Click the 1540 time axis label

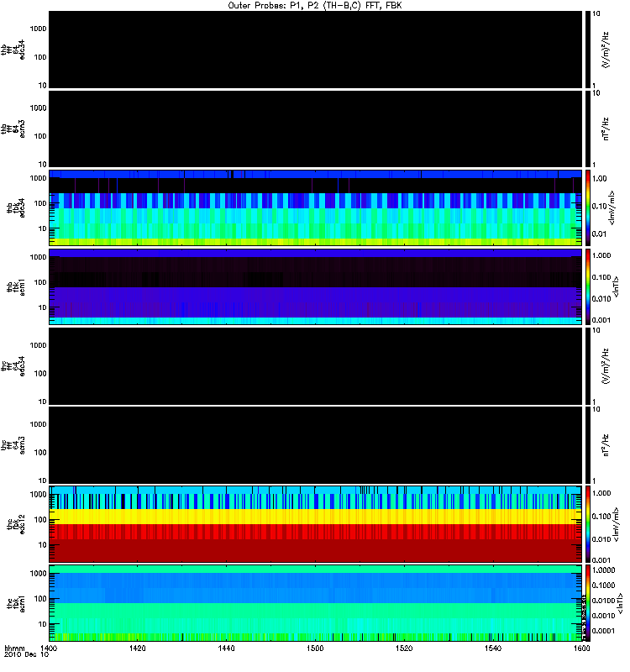[x=493, y=648]
